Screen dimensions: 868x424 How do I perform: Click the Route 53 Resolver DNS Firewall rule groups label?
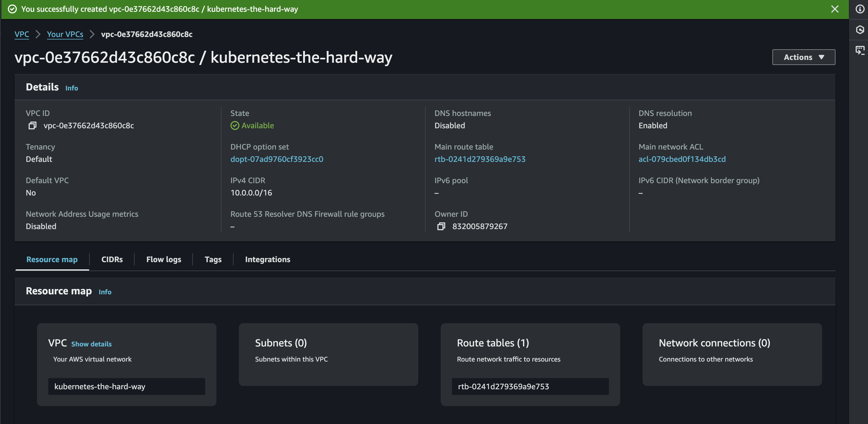(307, 214)
